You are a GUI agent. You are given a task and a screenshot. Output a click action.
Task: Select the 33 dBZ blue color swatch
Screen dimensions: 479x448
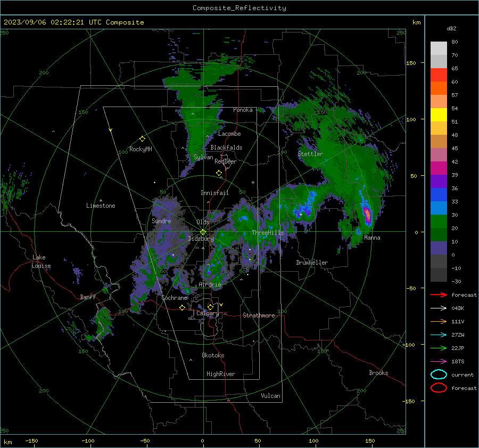[x=439, y=194]
